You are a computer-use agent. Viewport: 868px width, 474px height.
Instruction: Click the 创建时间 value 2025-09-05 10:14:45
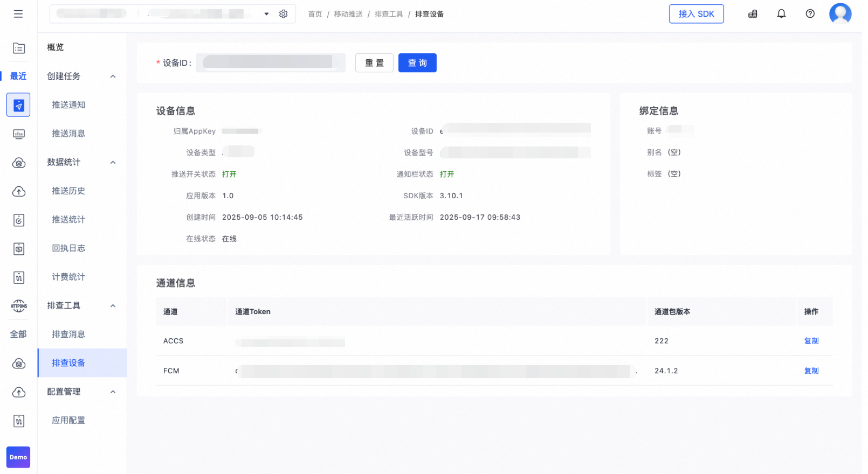click(263, 218)
